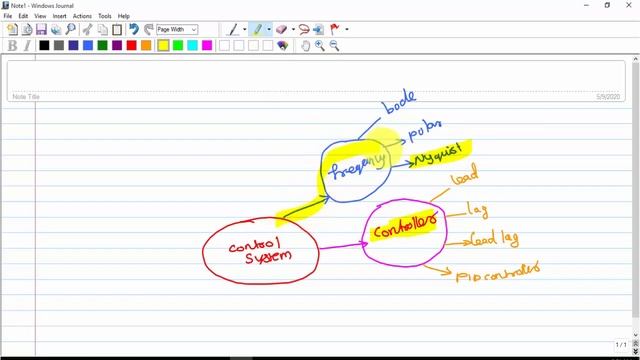Save the note with the floppy disk icon

(x=41, y=29)
